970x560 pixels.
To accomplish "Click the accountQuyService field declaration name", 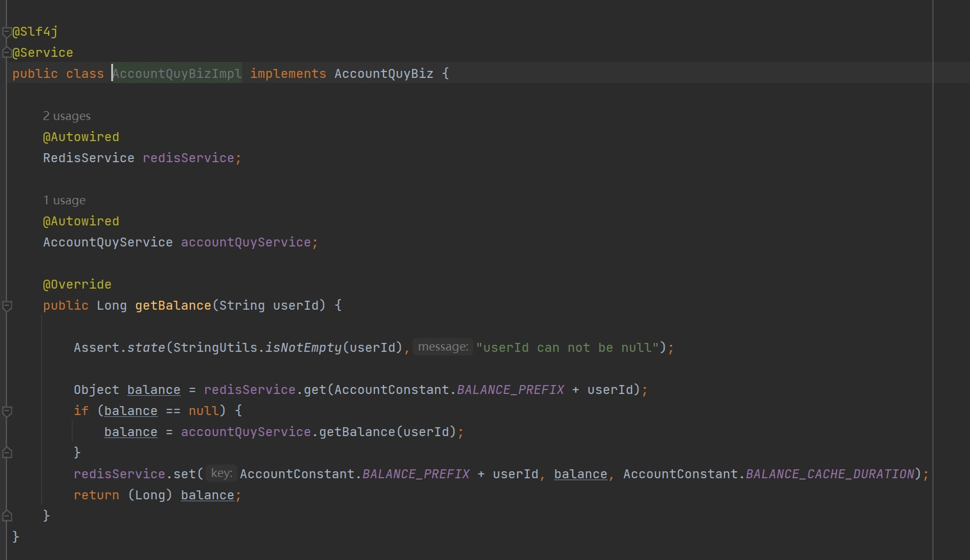I will pos(246,243).
